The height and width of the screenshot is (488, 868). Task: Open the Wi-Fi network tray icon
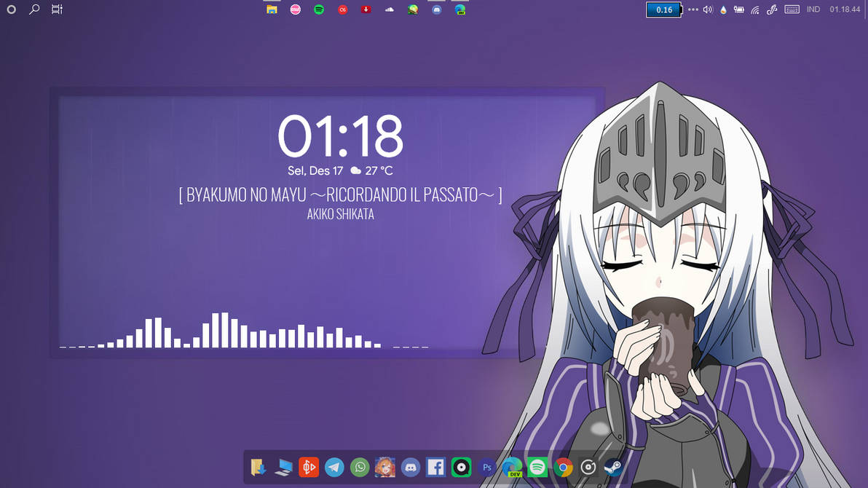(755, 9)
